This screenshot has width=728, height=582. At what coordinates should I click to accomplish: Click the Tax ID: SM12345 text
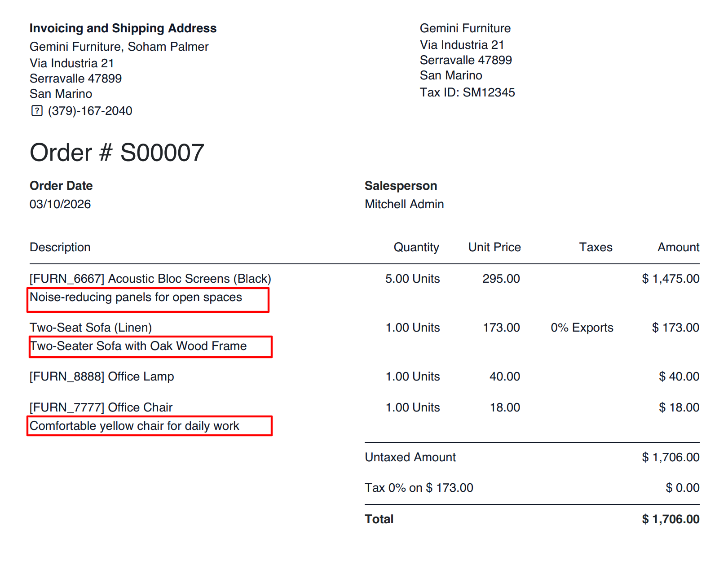point(467,92)
